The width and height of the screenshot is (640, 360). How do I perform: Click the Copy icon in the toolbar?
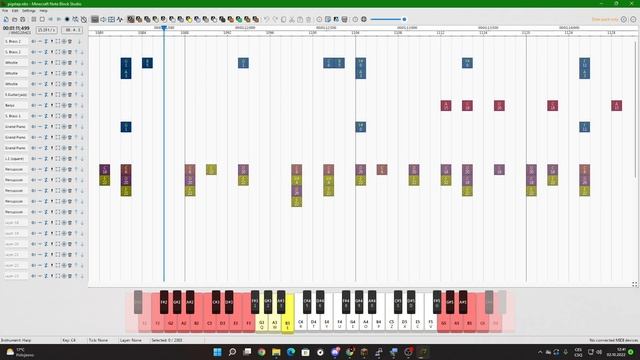coord(283,19)
